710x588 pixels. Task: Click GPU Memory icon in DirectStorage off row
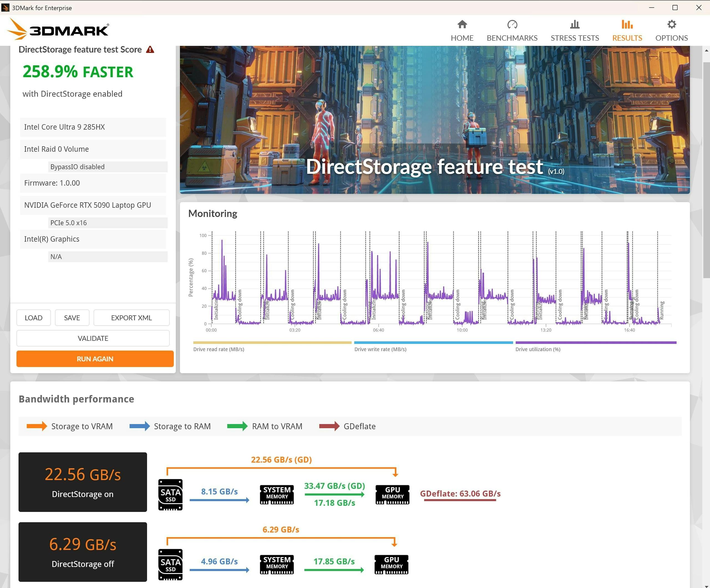(392, 564)
